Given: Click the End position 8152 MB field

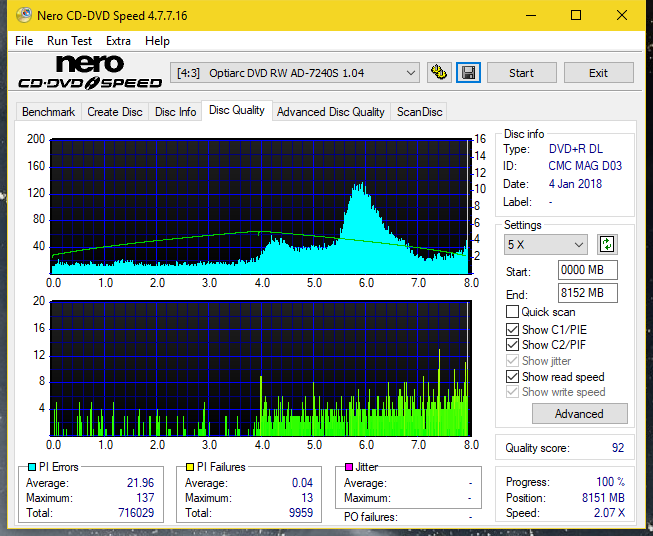Looking at the screenshot, I should tap(587, 293).
